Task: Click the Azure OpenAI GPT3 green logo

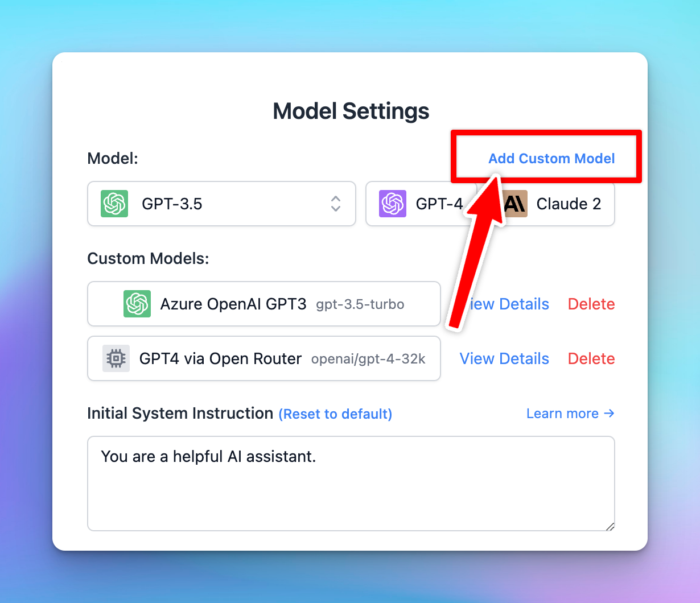Action: coord(137,304)
